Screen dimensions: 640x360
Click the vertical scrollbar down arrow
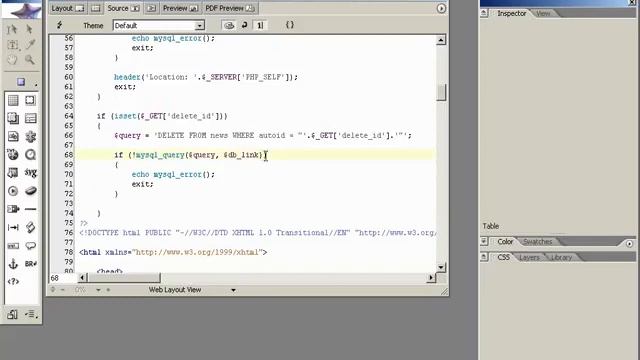pyautogui.click(x=441, y=267)
